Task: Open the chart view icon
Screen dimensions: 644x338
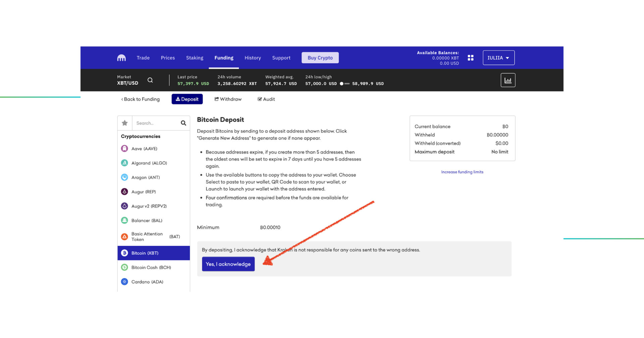Action: pos(508,80)
